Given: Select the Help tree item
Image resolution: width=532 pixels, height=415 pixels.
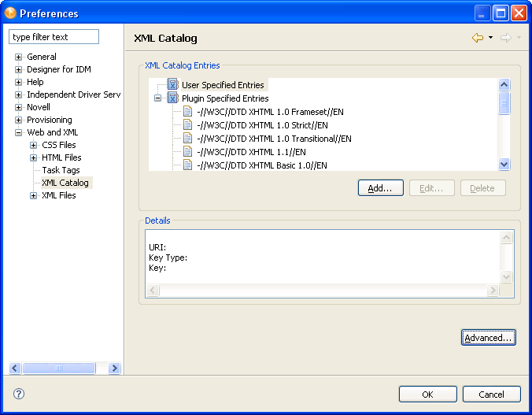Looking at the screenshot, I should pos(35,82).
